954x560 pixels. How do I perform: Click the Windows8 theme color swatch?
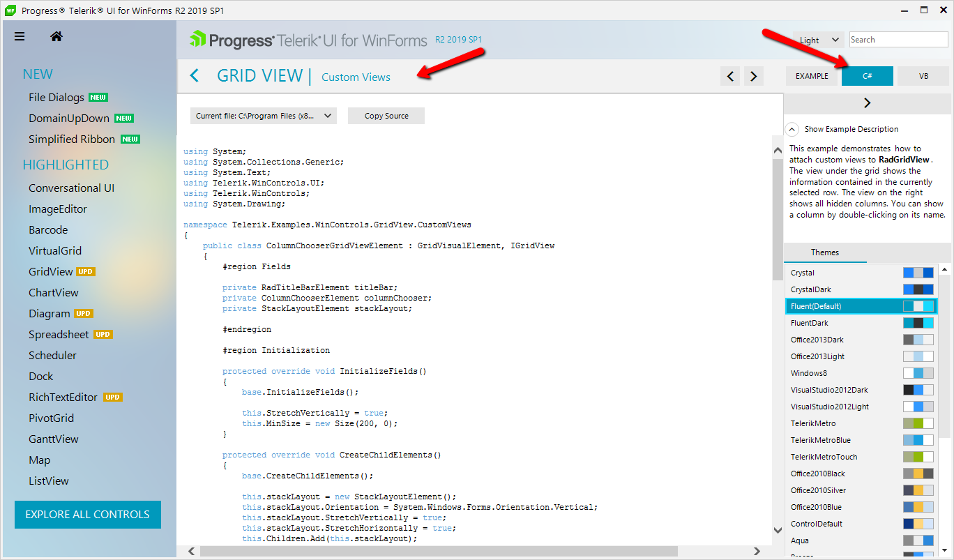pos(918,373)
